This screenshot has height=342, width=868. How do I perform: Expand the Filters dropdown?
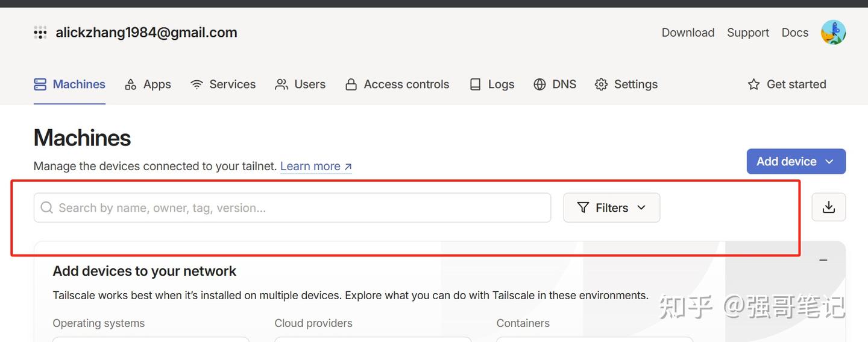612,207
